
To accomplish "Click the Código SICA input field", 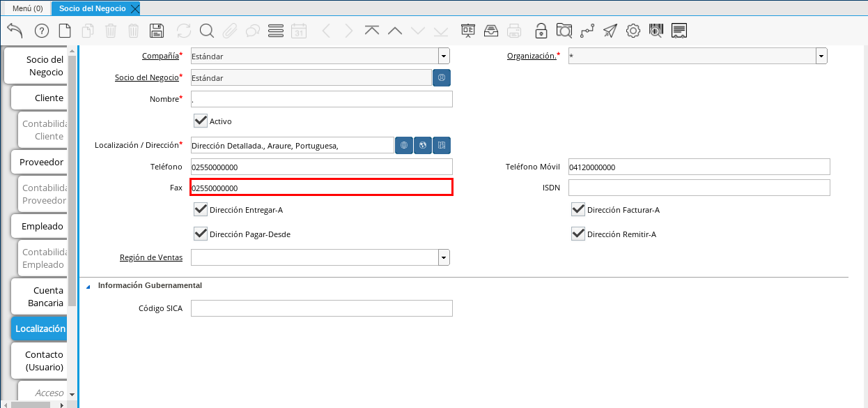I will [x=322, y=308].
